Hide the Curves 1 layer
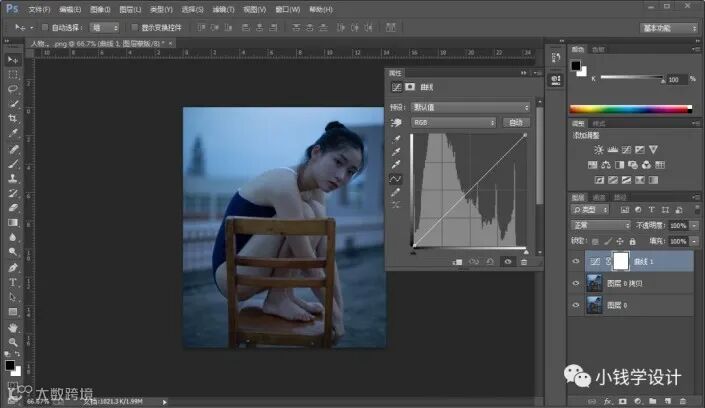Image resolution: width=705 pixels, height=408 pixels. (576, 261)
